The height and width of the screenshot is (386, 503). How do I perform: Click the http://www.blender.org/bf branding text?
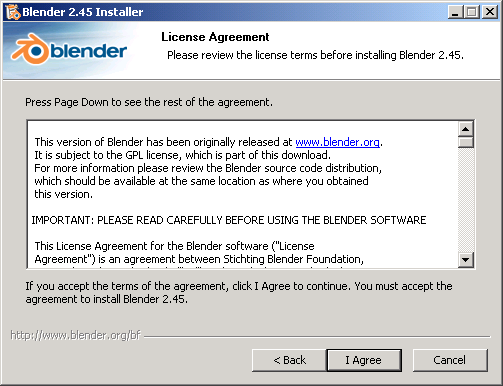(76, 335)
